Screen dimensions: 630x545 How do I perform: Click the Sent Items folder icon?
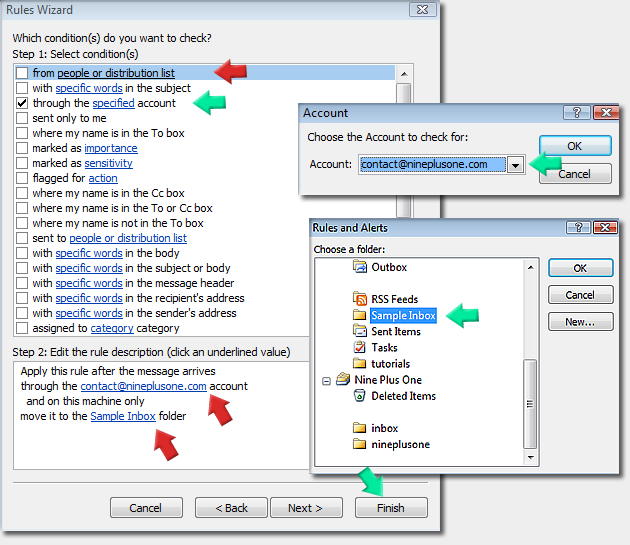[360, 331]
